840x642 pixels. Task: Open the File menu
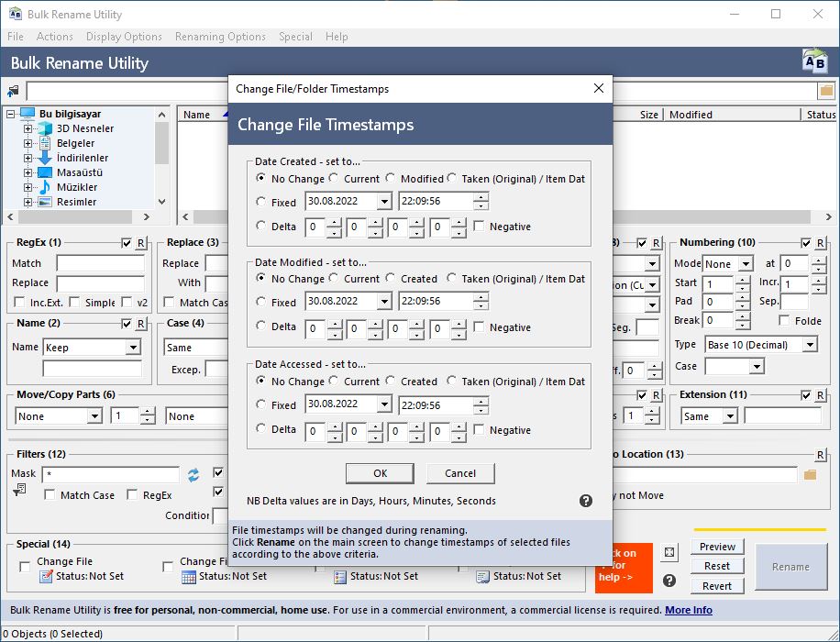point(16,37)
